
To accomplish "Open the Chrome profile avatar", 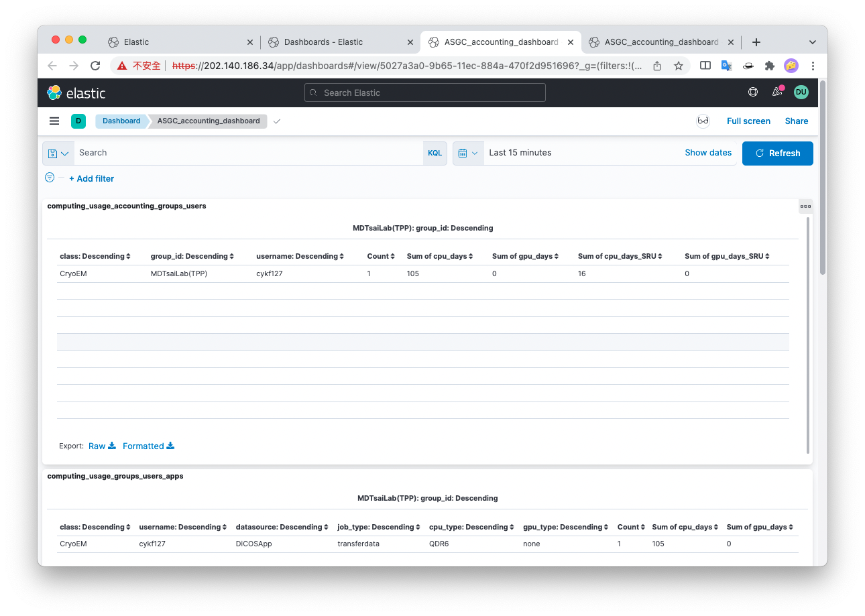I will 791,66.
